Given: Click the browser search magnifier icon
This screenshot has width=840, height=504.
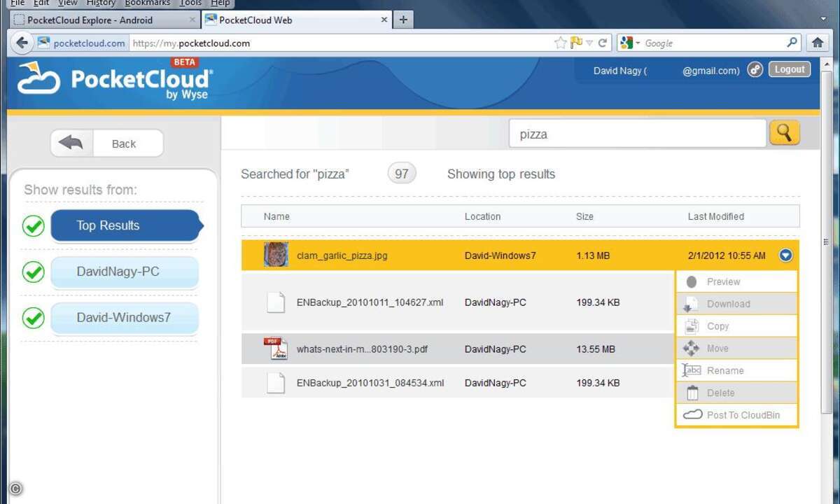Looking at the screenshot, I should coord(792,43).
